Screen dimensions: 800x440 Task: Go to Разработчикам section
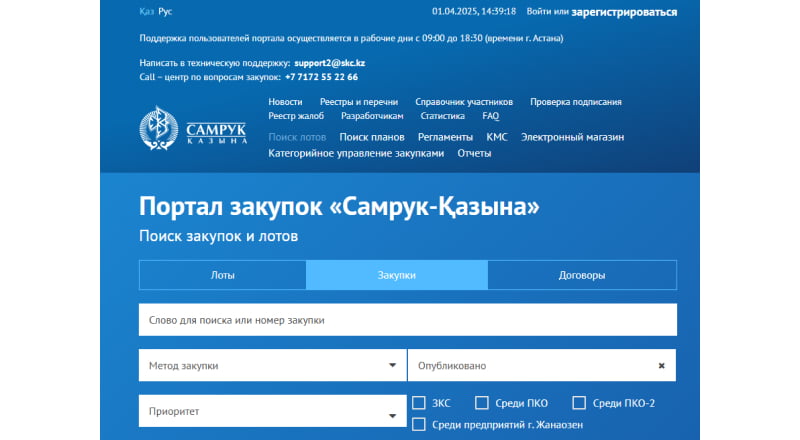pos(372,116)
